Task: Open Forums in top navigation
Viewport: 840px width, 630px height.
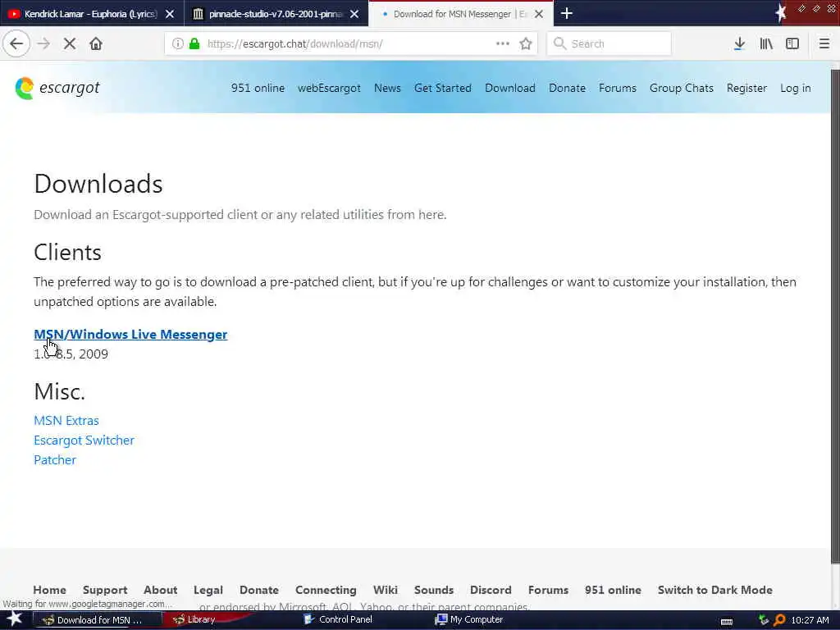Action: [617, 88]
